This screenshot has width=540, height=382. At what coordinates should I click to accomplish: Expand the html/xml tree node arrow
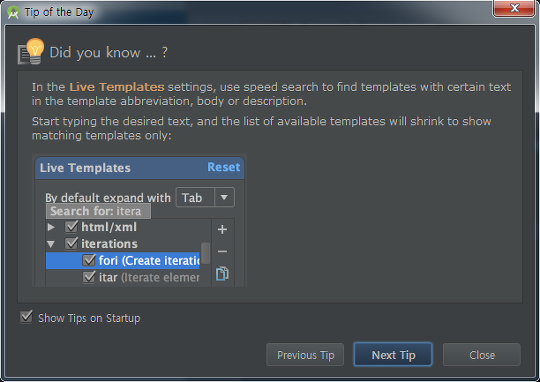click(x=51, y=227)
